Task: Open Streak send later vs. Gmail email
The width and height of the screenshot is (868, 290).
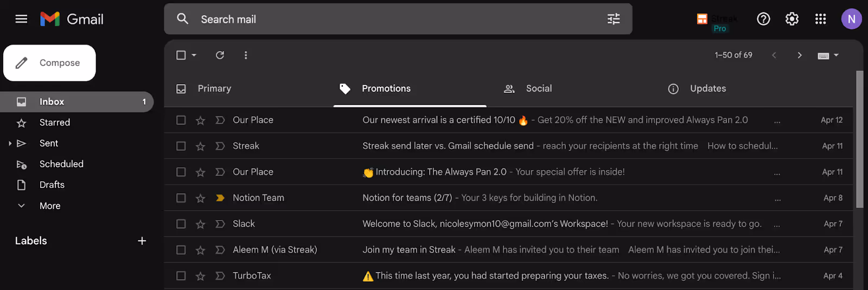Action: pyautogui.click(x=508, y=146)
